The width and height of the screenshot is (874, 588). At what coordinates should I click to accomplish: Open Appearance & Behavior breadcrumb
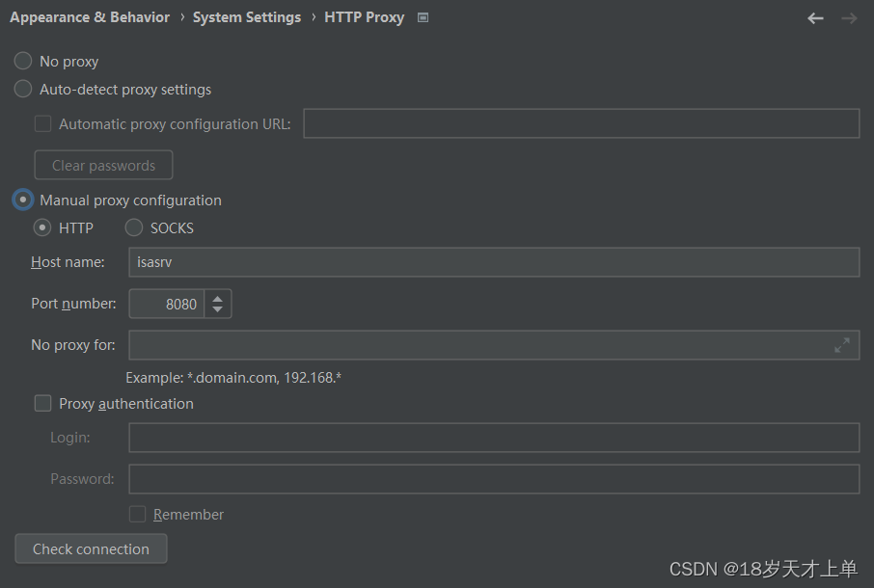click(x=90, y=17)
